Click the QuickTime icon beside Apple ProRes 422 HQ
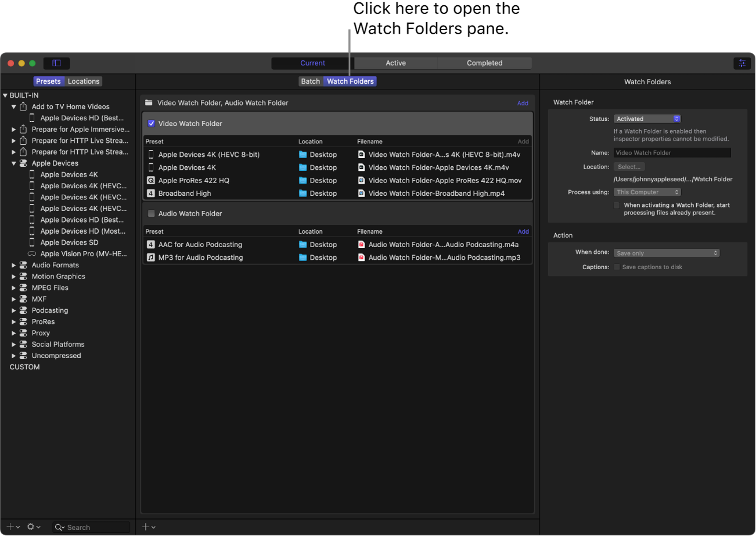The height and width of the screenshot is (537, 756). click(151, 180)
